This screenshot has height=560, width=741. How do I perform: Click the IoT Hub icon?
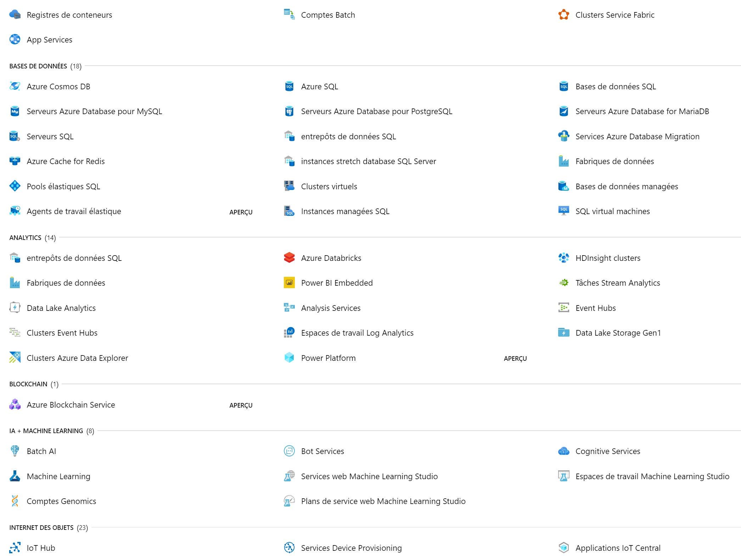(x=15, y=548)
